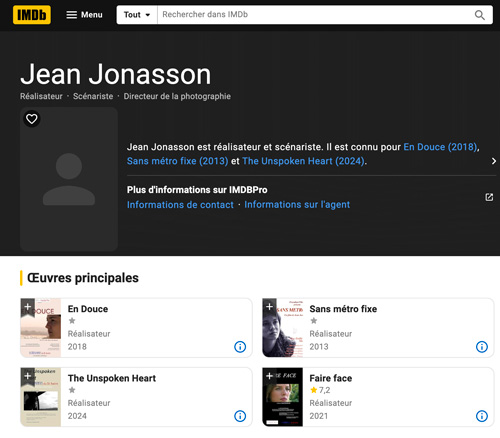Click the En Douce poster thumbnail

coord(41,328)
